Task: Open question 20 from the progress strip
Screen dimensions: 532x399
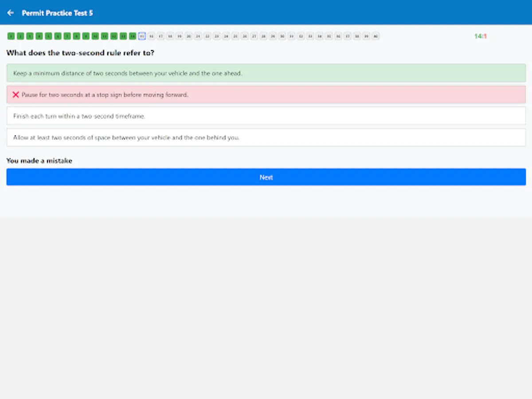Action: pyautogui.click(x=188, y=36)
